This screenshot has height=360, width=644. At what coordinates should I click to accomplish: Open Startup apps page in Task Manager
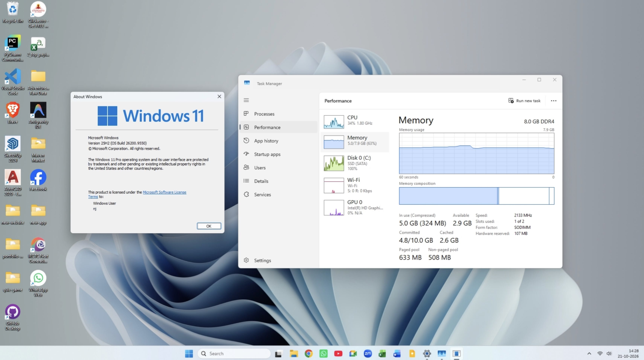coord(279,154)
